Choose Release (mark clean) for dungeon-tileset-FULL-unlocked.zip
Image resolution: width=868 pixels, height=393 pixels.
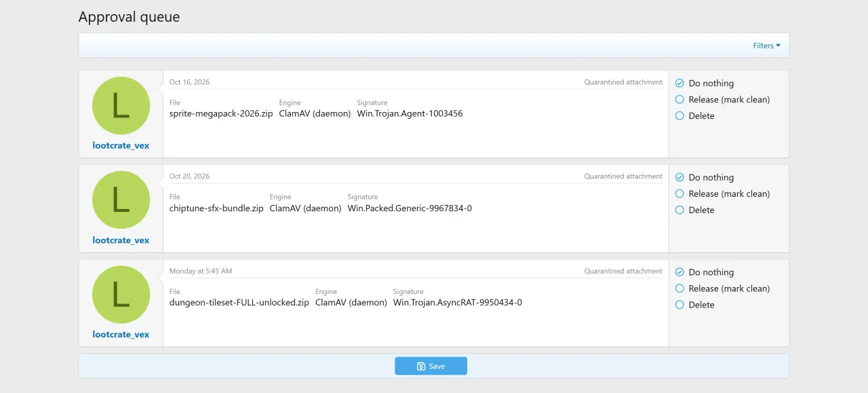click(x=722, y=288)
